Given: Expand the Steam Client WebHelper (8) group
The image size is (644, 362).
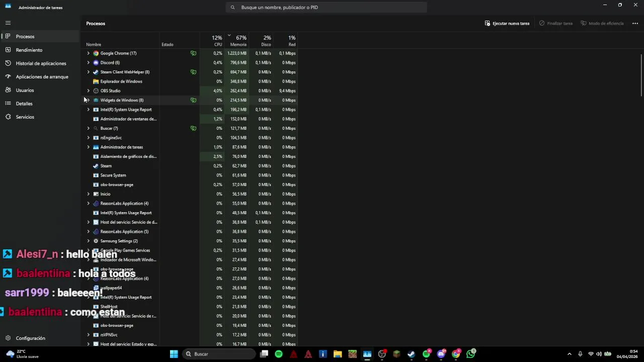Looking at the screenshot, I should click(x=89, y=72).
